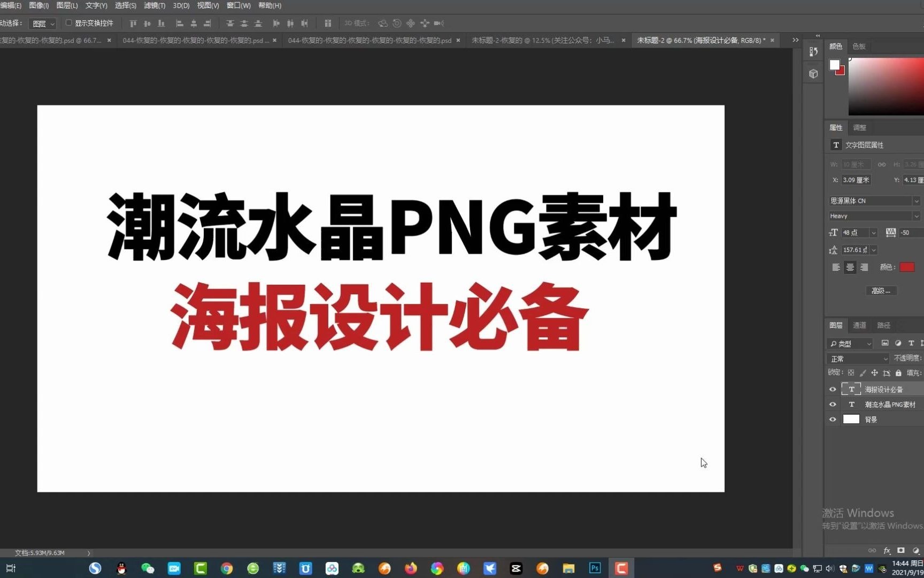Image resolution: width=924 pixels, height=578 pixels.
Task: Open the History panel icon
Action: [813, 51]
